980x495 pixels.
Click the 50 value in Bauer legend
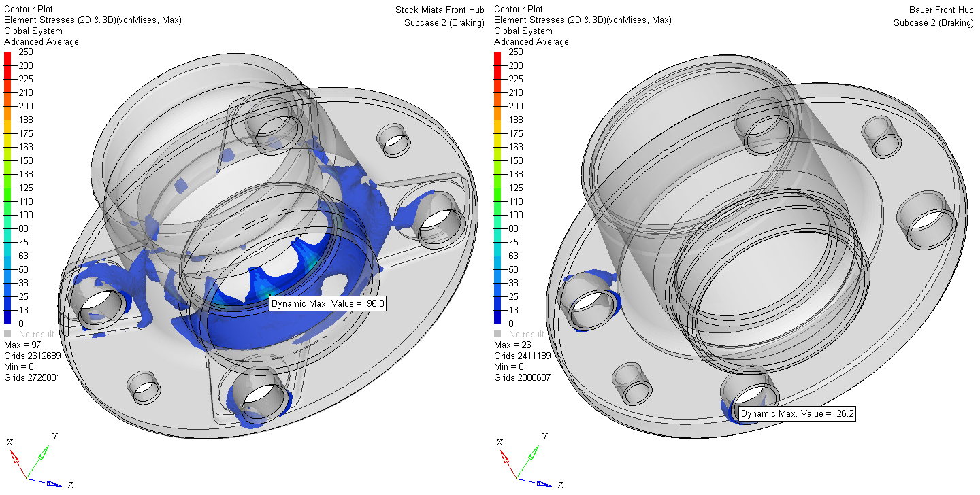pyautogui.click(x=513, y=269)
